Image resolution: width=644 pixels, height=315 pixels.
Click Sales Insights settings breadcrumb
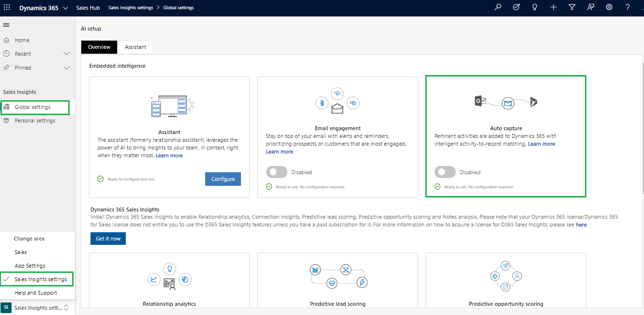131,8
